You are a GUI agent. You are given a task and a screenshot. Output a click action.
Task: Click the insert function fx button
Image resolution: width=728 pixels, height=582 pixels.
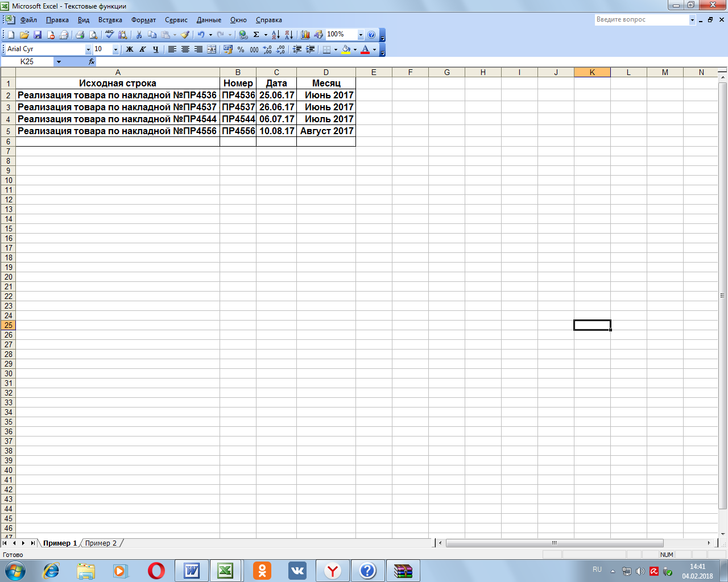coord(92,61)
